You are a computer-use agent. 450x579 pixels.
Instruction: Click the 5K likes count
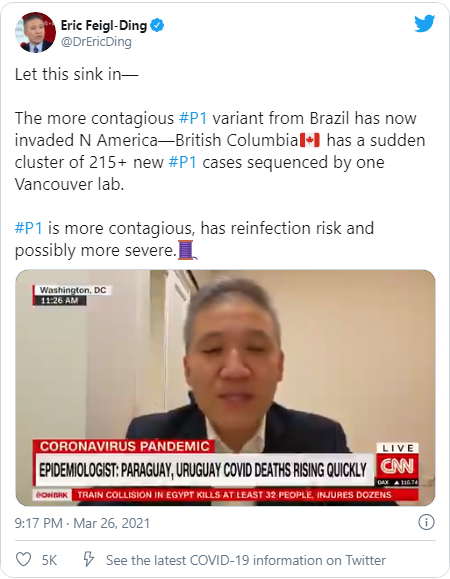pyautogui.click(x=49, y=560)
